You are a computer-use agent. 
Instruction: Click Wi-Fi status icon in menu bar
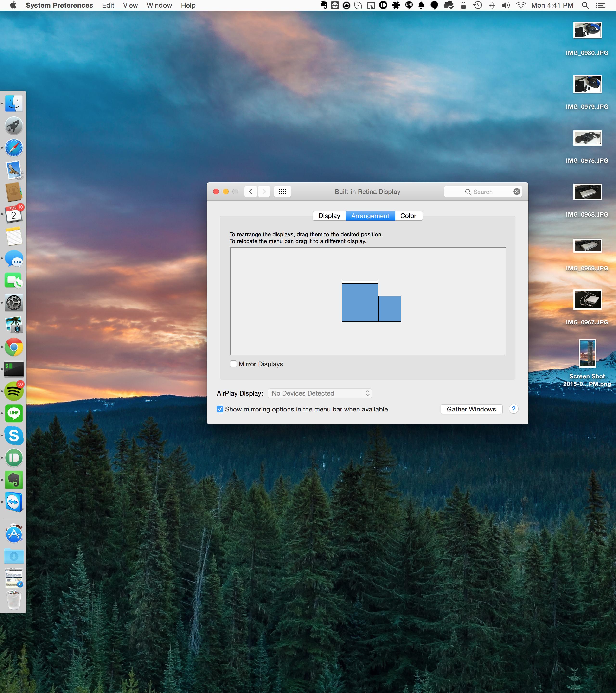pos(520,6)
